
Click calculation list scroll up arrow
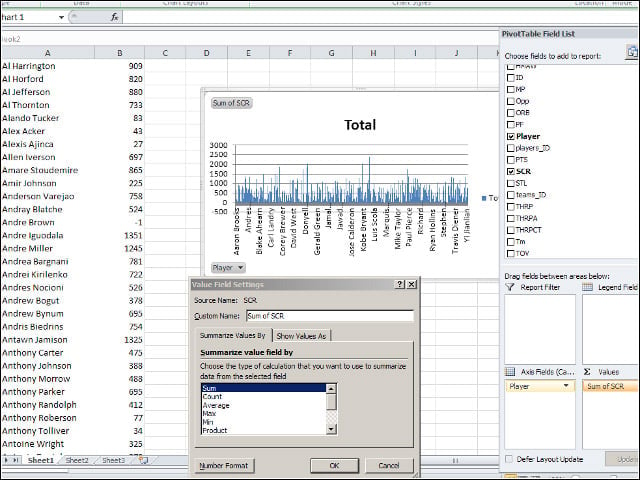[x=331, y=389]
